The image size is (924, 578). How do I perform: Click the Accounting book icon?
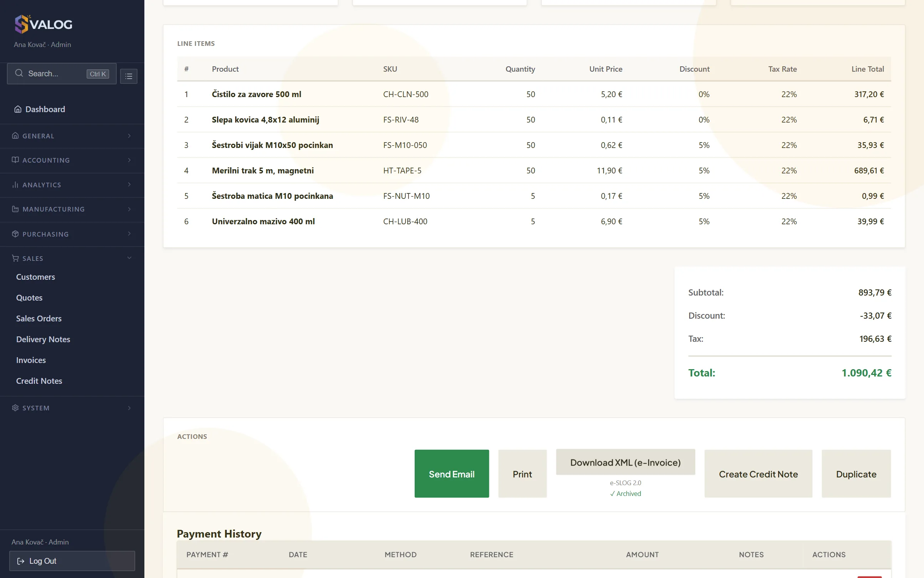15,160
